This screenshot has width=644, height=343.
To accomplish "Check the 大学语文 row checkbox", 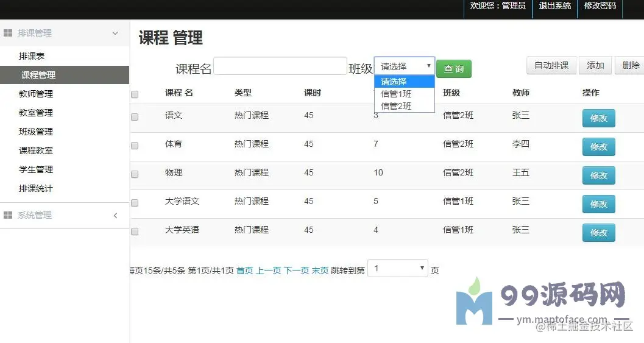I will pos(135,203).
